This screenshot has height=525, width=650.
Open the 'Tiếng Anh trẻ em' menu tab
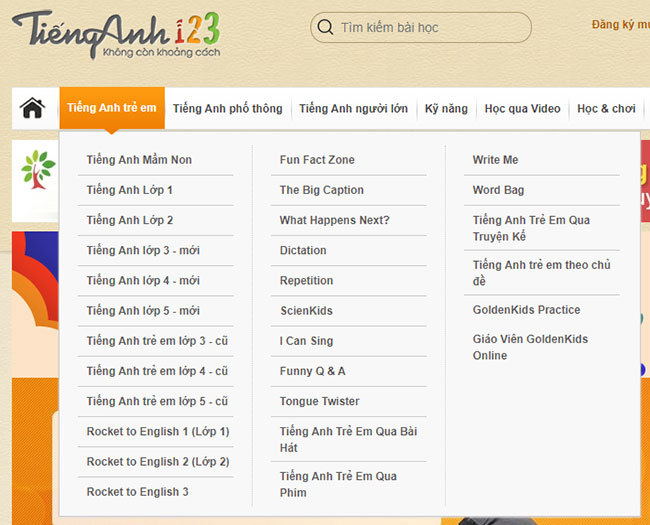(112, 108)
